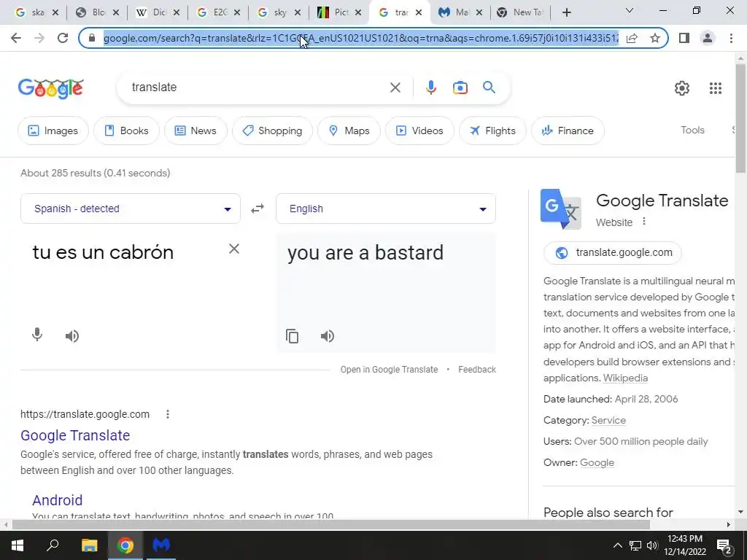Image resolution: width=747 pixels, height=560 pixels.
Task: Open a new browser tab with plus
Action: (x=566, y=12)
